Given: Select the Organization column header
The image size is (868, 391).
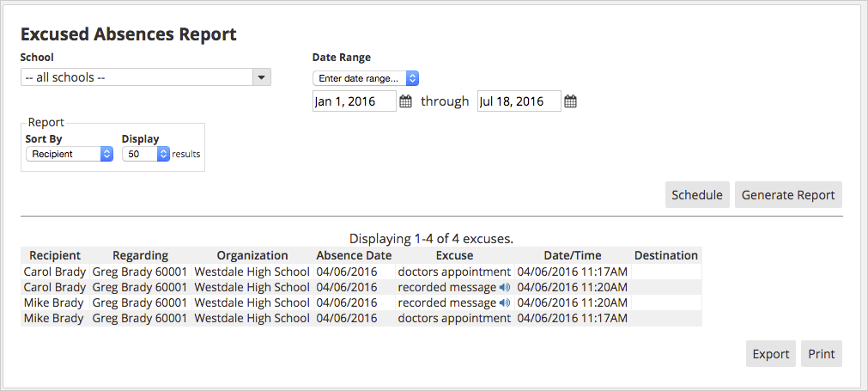Looking at the screenshot, I should click(x=252, y=255).
